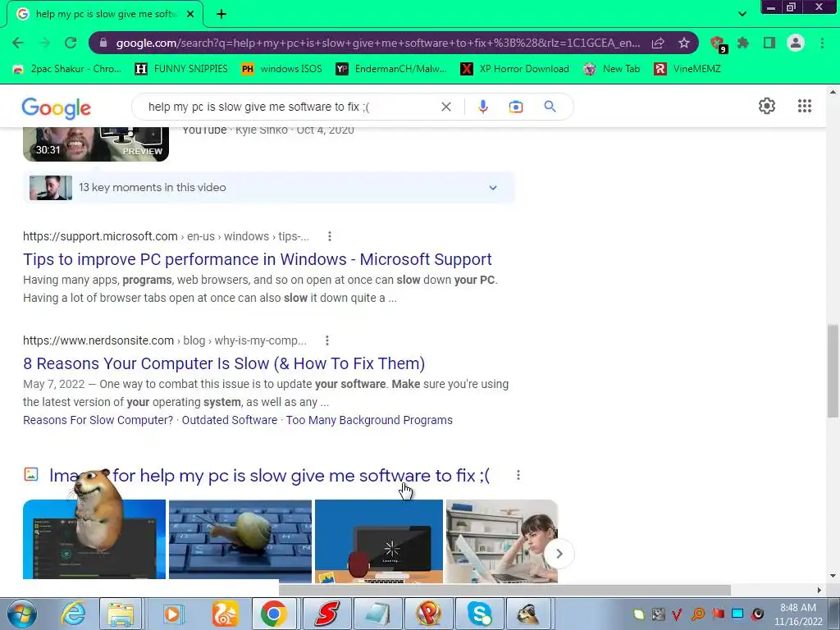Close the 'help my pc is slow' tab
The height and width of the screenshot is (630, 840).
pos(190,14)
